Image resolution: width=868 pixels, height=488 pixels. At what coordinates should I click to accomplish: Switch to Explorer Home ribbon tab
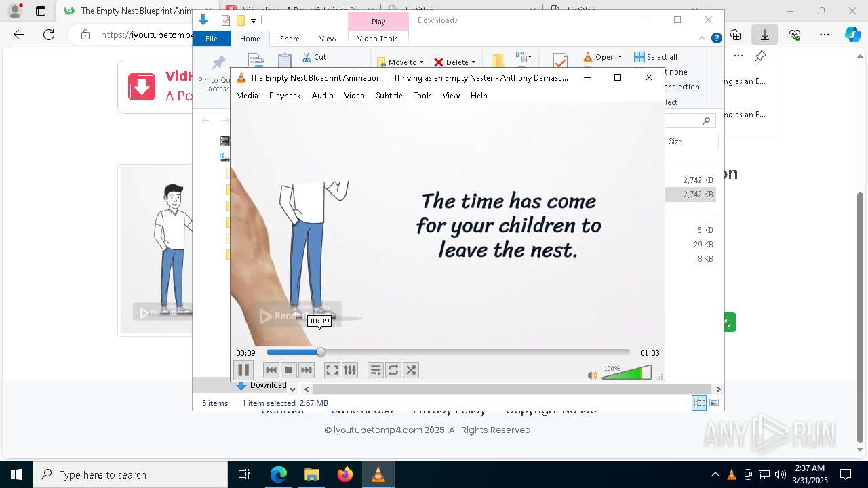(x=250, y=39)
